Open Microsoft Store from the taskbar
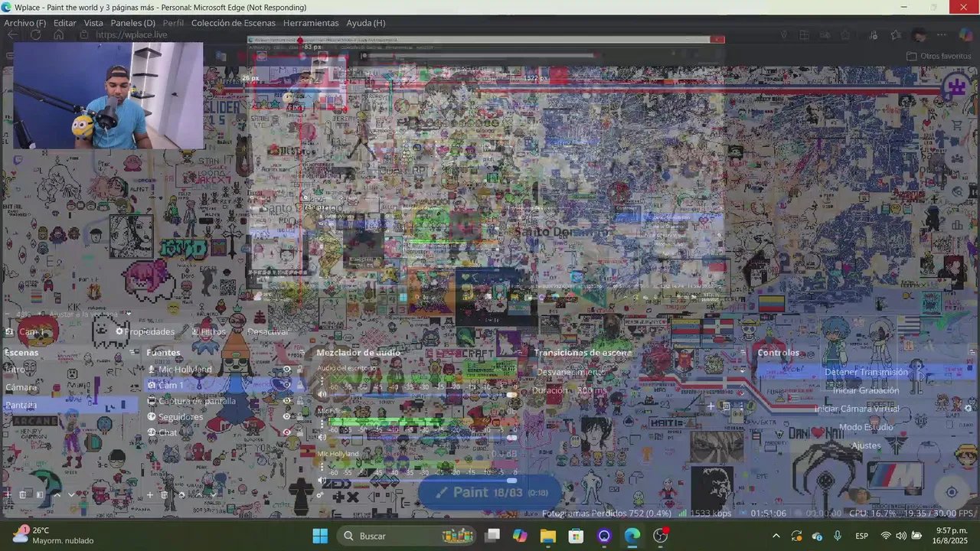 coord(576,536)
